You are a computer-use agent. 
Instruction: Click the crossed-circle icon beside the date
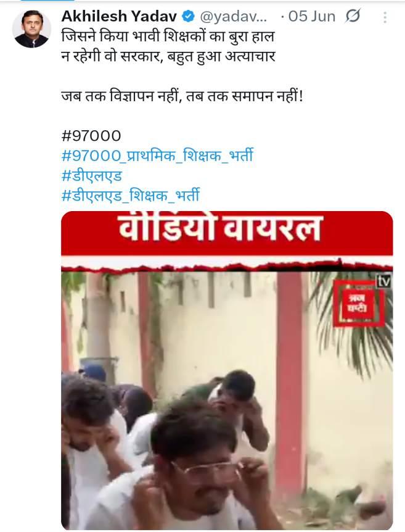353,16
